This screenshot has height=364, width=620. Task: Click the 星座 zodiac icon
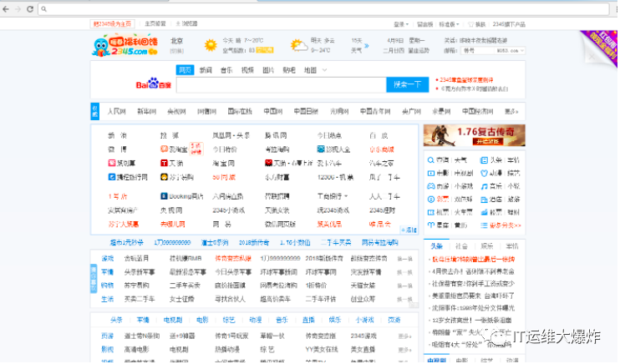(x=430, y=225)
